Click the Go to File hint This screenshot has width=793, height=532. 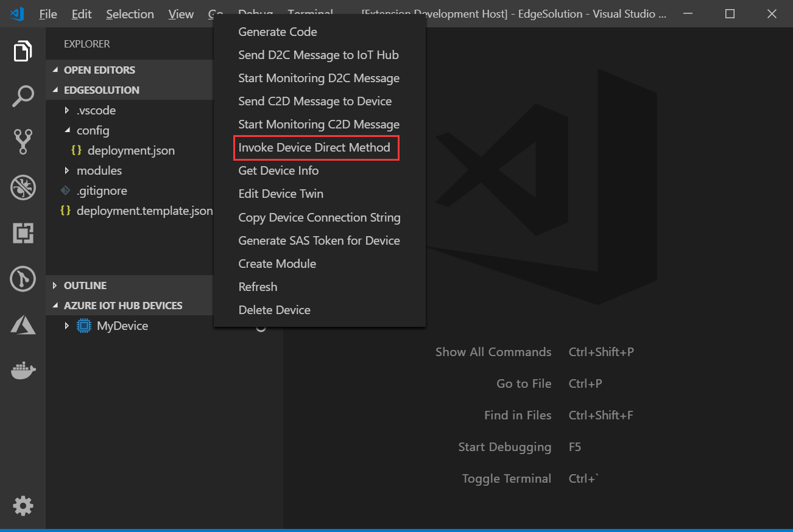pyautogui.click(x=524, y=383)
